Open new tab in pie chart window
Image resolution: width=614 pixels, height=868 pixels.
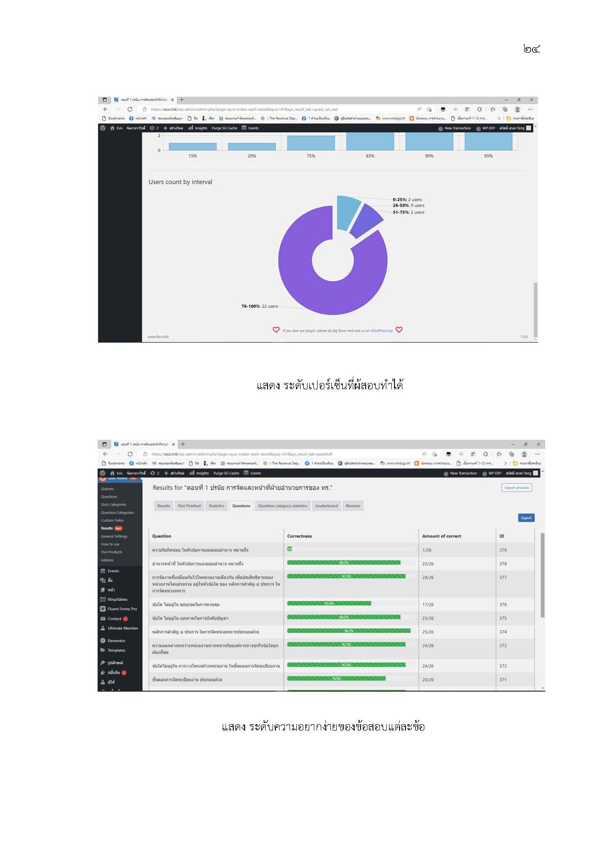(x=182, y=99)
